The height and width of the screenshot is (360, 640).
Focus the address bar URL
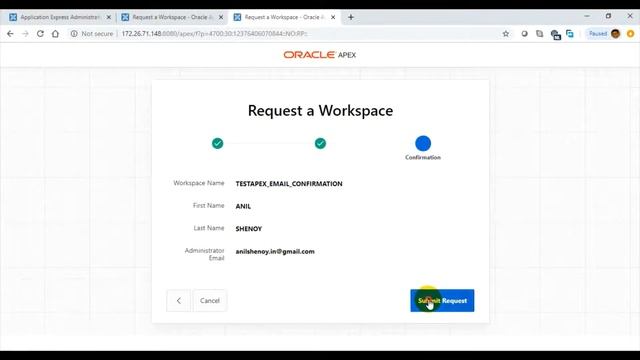[x=214, y=34]
